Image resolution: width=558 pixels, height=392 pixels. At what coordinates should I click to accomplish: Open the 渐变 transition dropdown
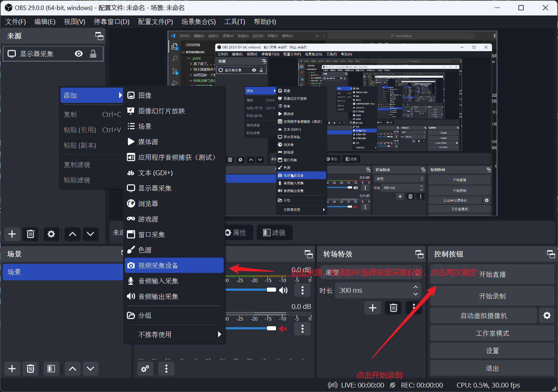click(x=371, y=272)
